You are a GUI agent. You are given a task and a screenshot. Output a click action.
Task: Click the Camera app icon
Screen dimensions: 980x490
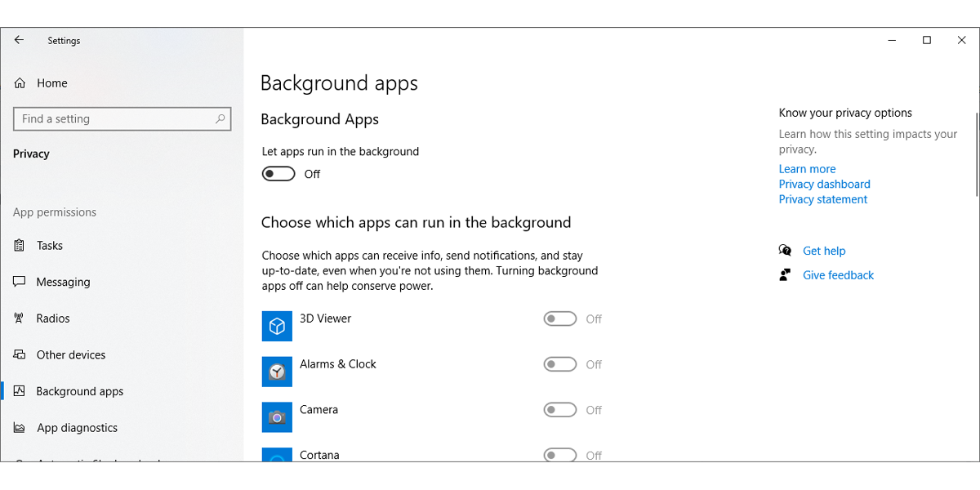click(x=277, y=417)
